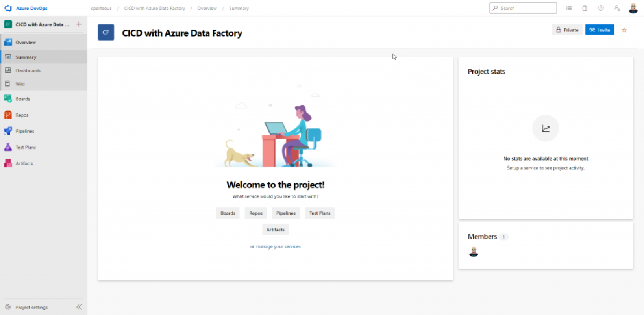Open the Help question mark icon

pos(601,8)
